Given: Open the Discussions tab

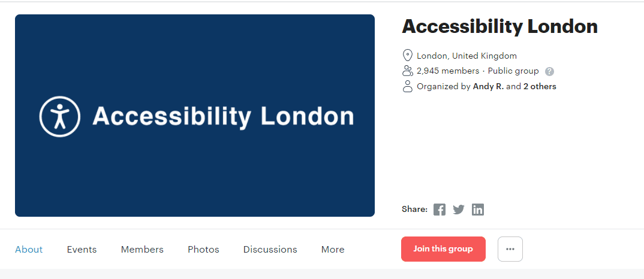Looking at the screenshot, I should pyautogui.click(x=270, y=250).
